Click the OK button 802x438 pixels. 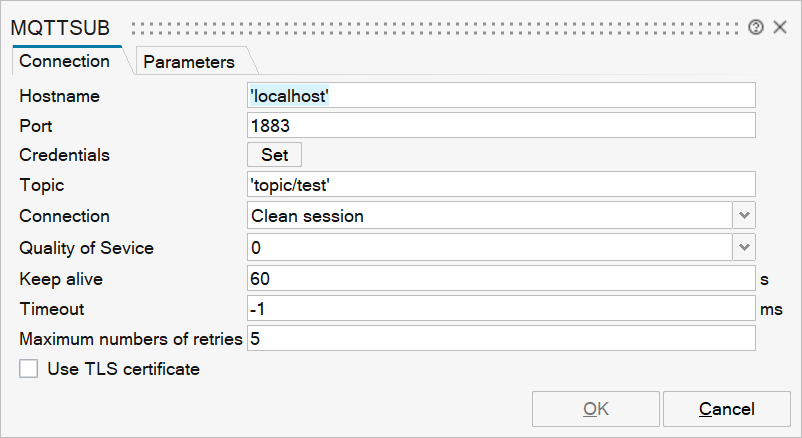[596, 409]
